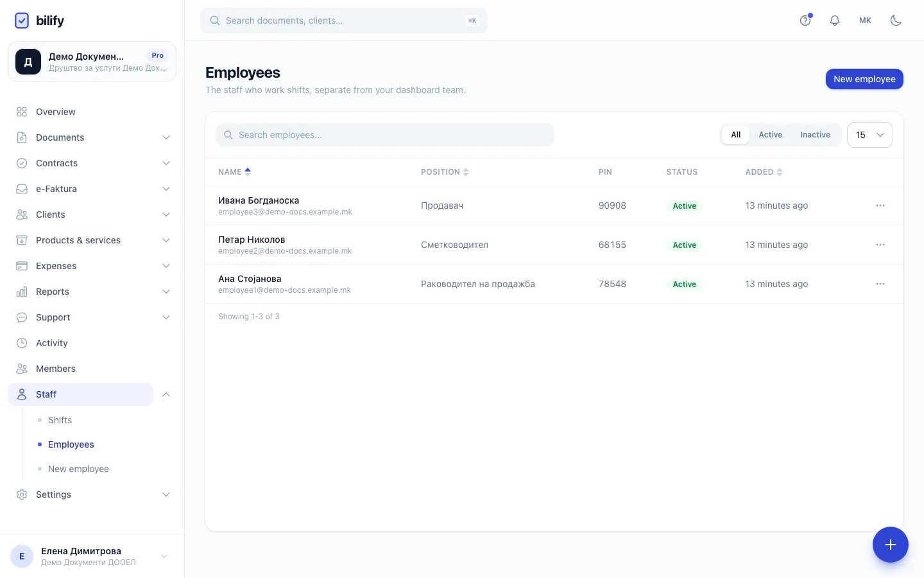This screenshot has width=924, height=578.
Task: Expand the Documents menu chevron
Action: [x=166, y=137]
